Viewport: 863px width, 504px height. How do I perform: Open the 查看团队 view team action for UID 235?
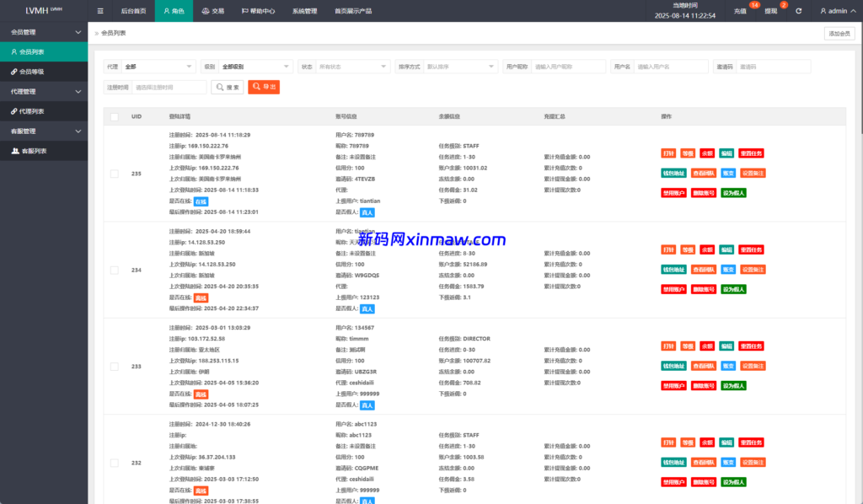click(704, 173)
